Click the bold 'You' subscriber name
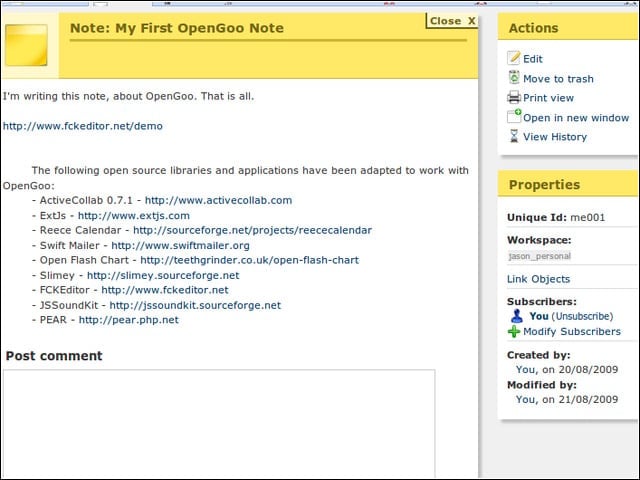 tap(539, 316)
